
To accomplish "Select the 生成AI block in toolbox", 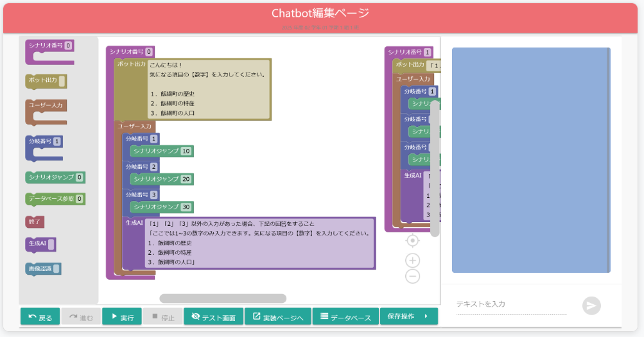I will 40,244.
